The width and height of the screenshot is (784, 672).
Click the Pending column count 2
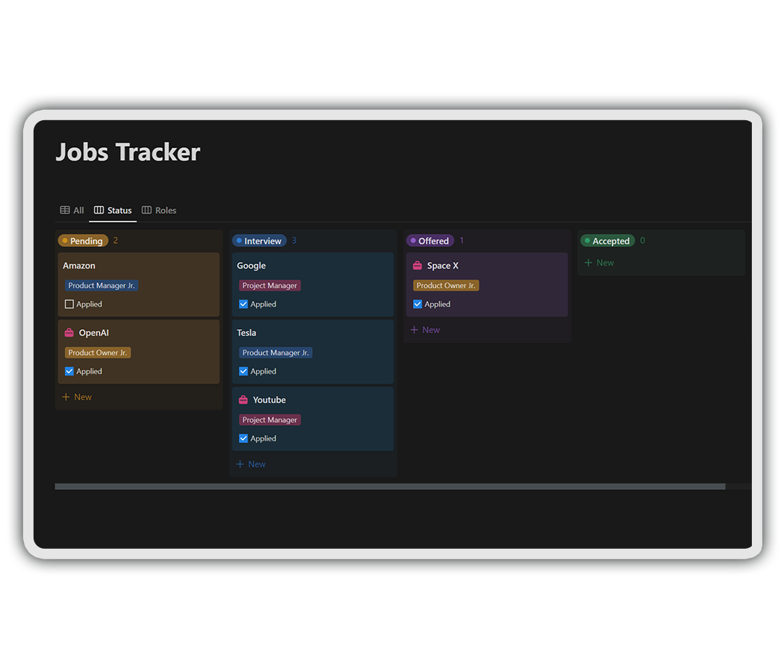click(x=116, y=240)
